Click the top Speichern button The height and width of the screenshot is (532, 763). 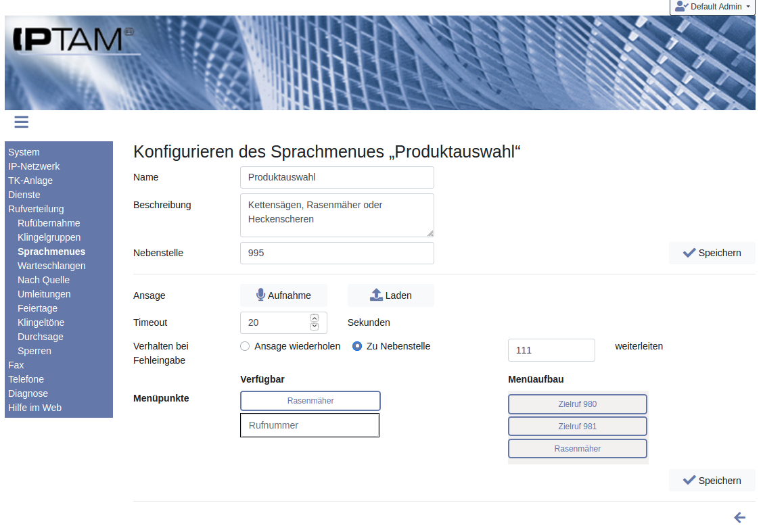click(712, 253)
